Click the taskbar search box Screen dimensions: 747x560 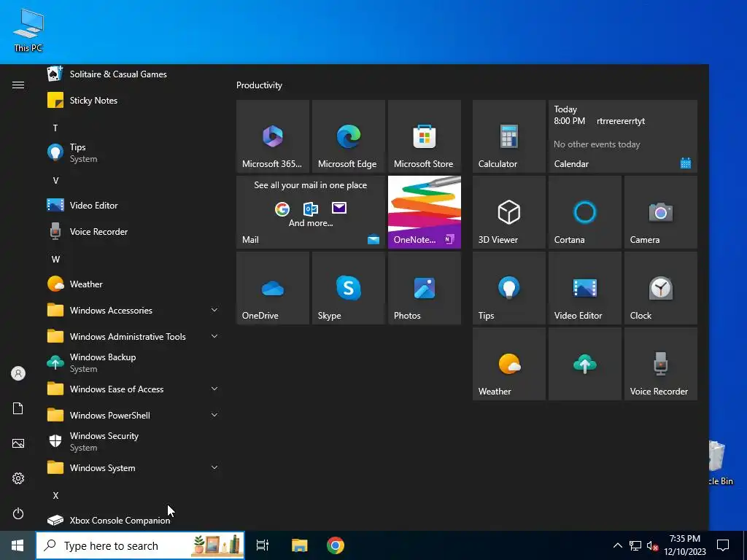point(140,545)
